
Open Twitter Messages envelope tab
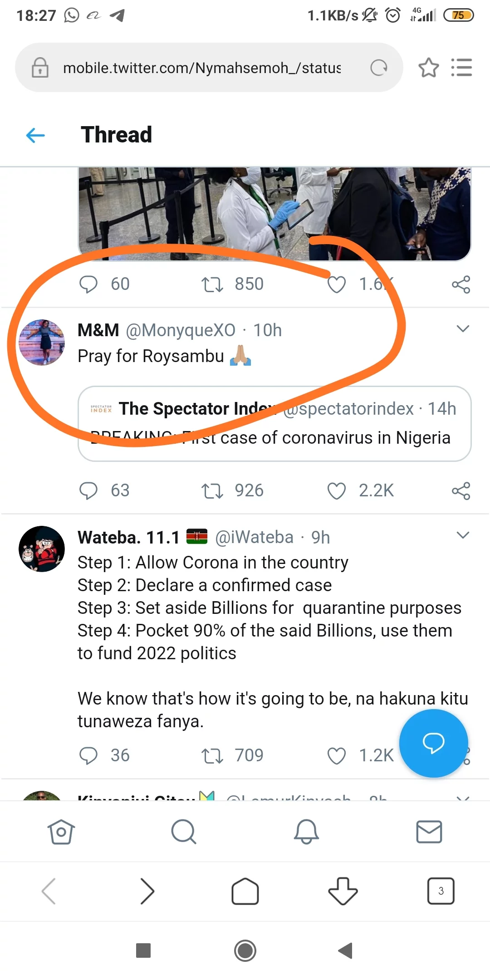pos(429,832)
